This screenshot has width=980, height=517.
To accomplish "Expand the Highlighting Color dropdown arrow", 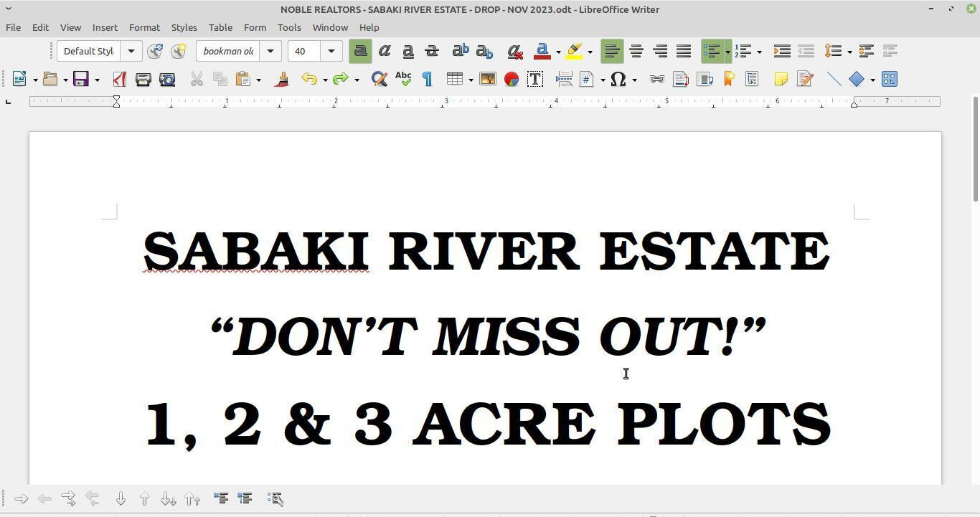I will (590, 52).
